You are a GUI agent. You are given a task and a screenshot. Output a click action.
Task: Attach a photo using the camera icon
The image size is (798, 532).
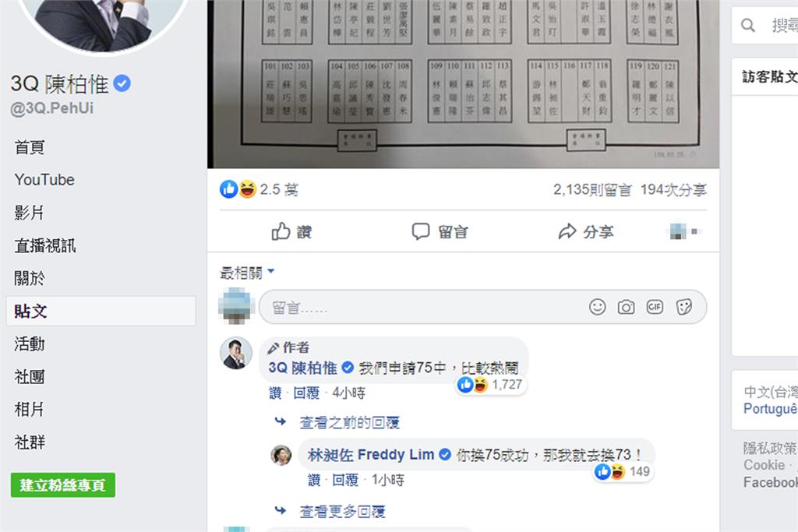point(626,307)
